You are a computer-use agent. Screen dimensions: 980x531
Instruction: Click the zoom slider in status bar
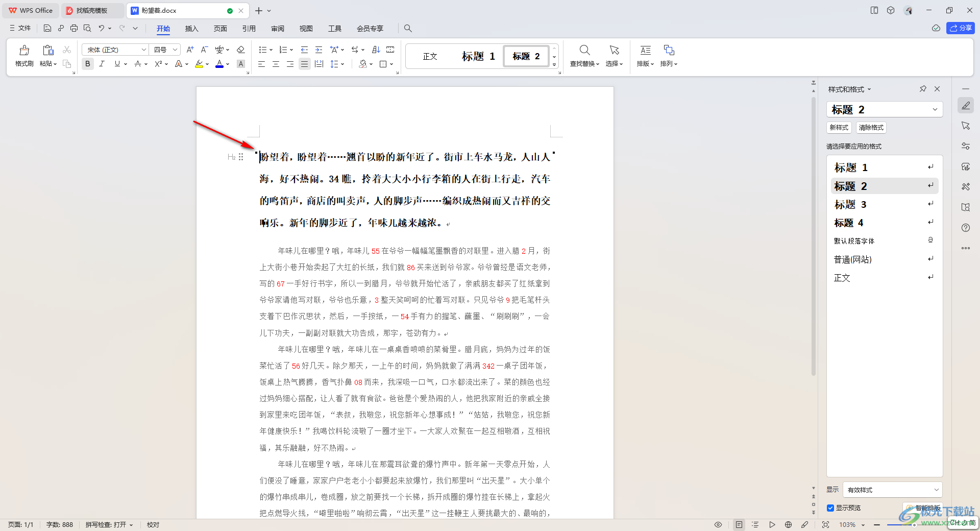pos(914,525)
